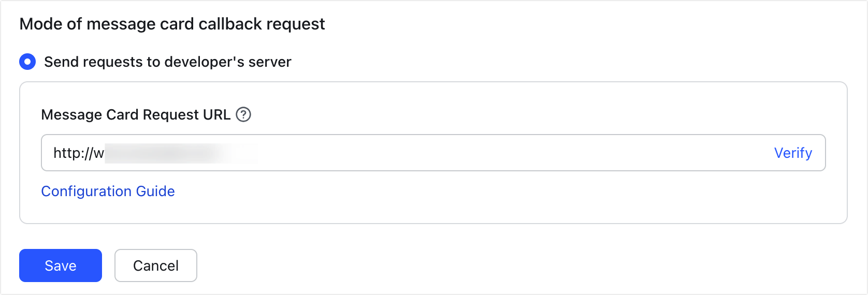
Task: Click Verify in the URL field
Action: click(792, 153)
